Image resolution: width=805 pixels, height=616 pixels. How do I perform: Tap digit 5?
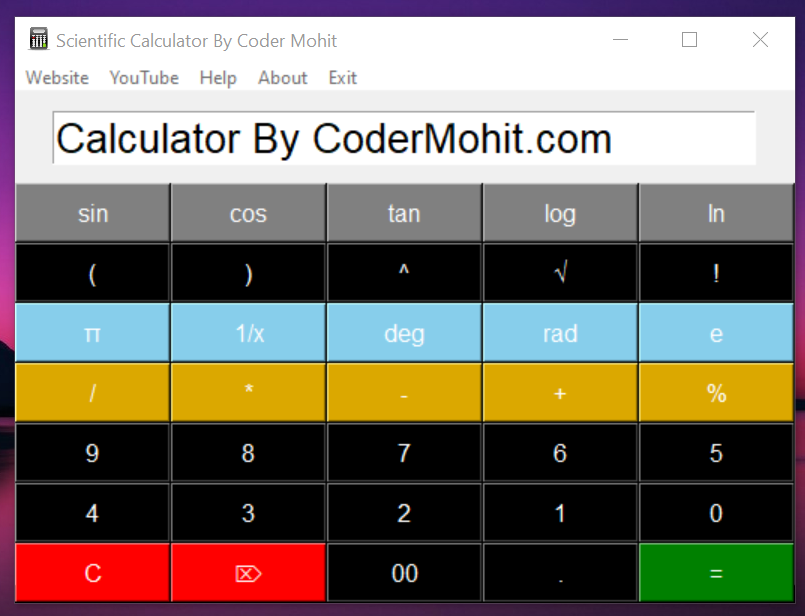(x=716, y=453)
